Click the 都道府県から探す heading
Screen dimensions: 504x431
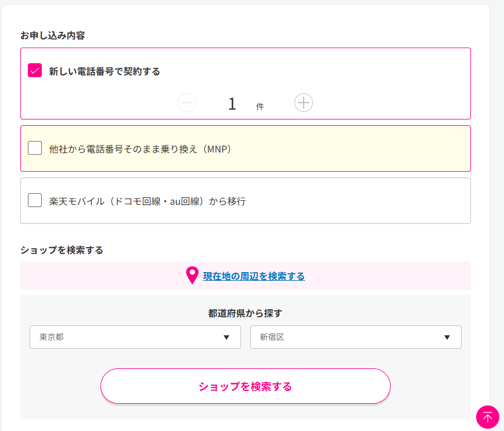point(245,313)
